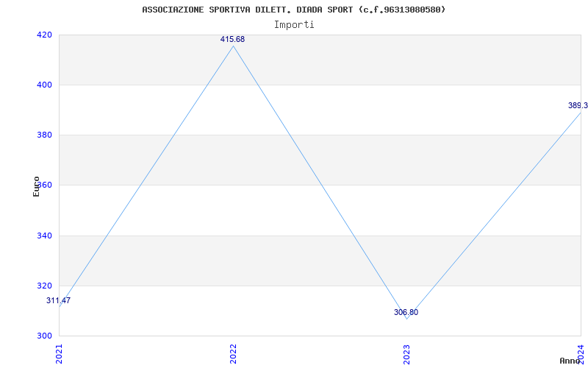Click the 306.80 data label
This screenshot has height=368, width=588.
[406, 312]
